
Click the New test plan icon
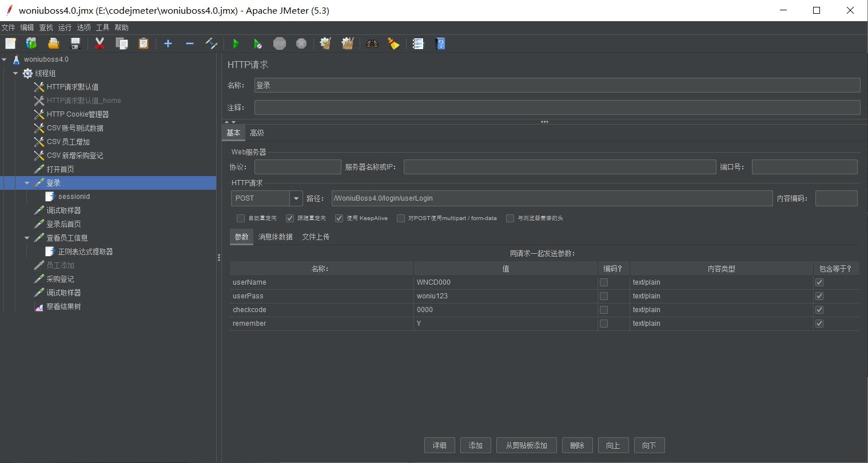pyautogui.click(x=10, y=43)
